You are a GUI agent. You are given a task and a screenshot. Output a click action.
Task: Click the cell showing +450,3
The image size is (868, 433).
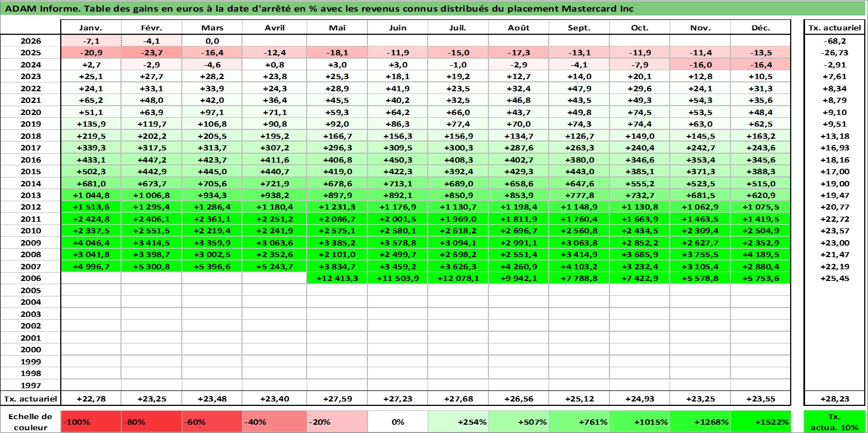(398, 160)
